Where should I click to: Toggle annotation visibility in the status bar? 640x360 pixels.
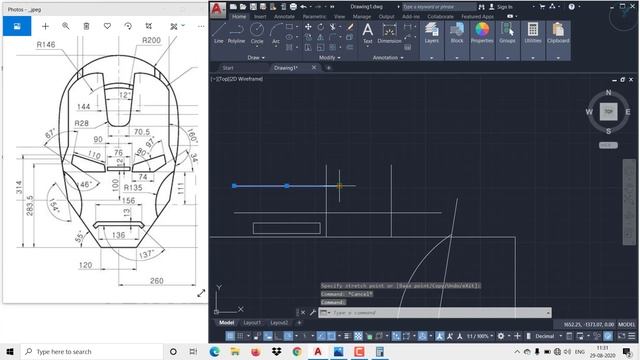[440, 336]
